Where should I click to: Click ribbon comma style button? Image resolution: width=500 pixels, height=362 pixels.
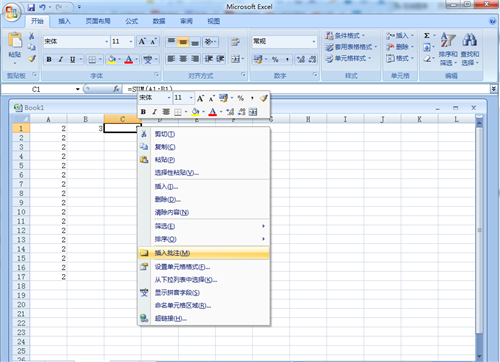pos(287,59)
